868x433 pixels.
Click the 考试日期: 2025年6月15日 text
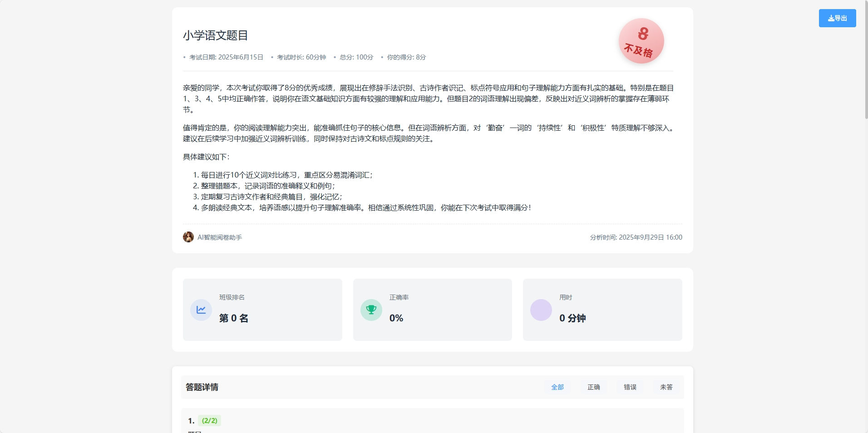coord(226,57)
